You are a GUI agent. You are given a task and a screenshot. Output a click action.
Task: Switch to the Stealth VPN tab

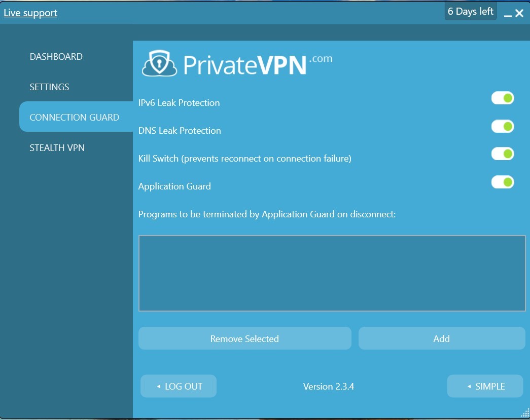pos(57,148)
